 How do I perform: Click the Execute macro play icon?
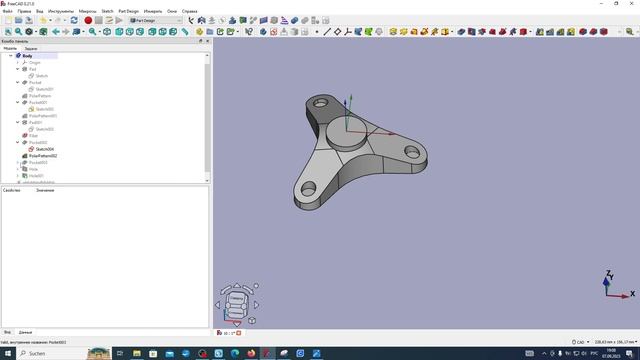click(x=119, y=20)
